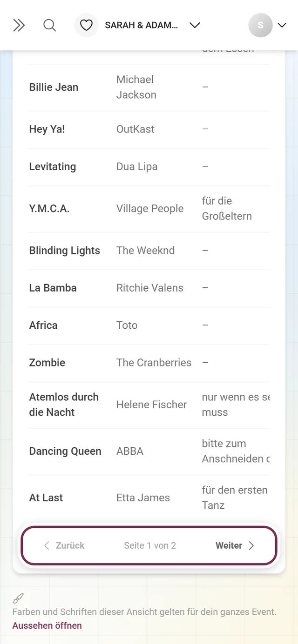Viewport: 298px width, 644px height.
Task: Click the Seite 1 von 2 indicator
Action: click(150, 545)
